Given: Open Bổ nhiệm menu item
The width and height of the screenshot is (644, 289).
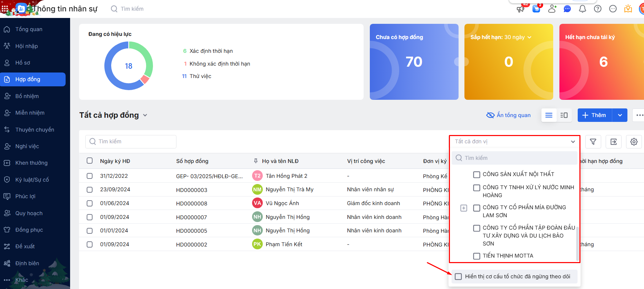Looking at the screenshot, I should pyautogui.click(x=33, y=96).
